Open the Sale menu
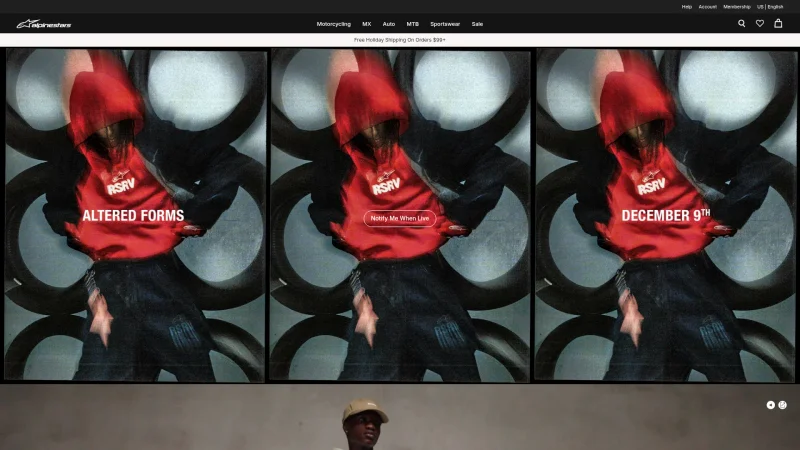800x450 pixels. (x=477, y=24)
